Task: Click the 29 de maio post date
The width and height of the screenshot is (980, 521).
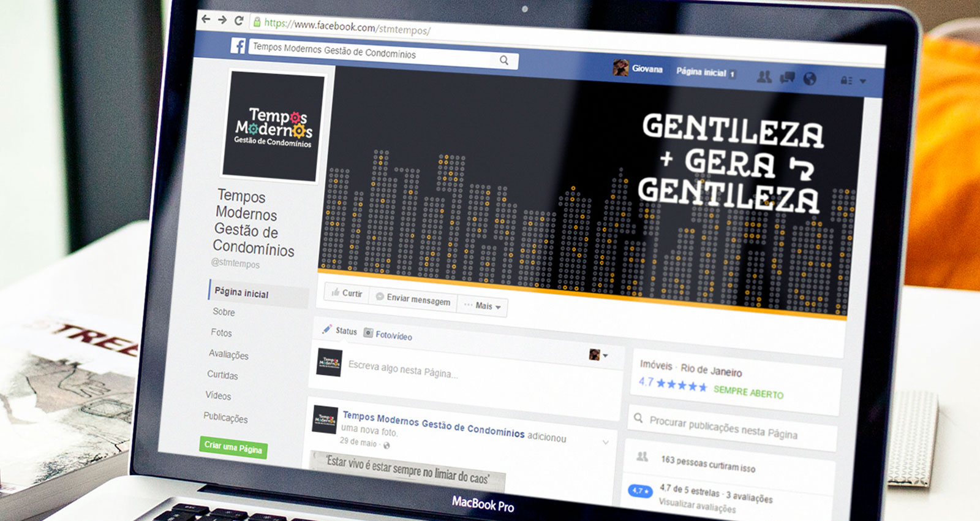Action: [358, 441]
